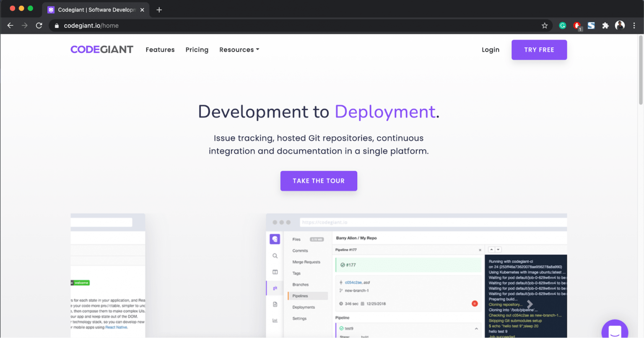Select the analytics chart icon in the sidebar

point(275,319)
